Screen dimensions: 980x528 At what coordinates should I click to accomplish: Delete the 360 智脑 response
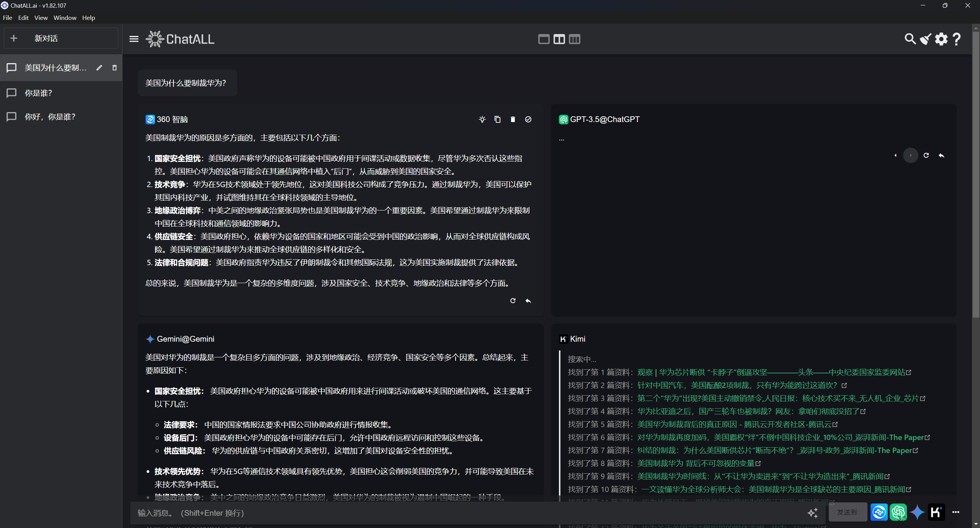[513, 119]
